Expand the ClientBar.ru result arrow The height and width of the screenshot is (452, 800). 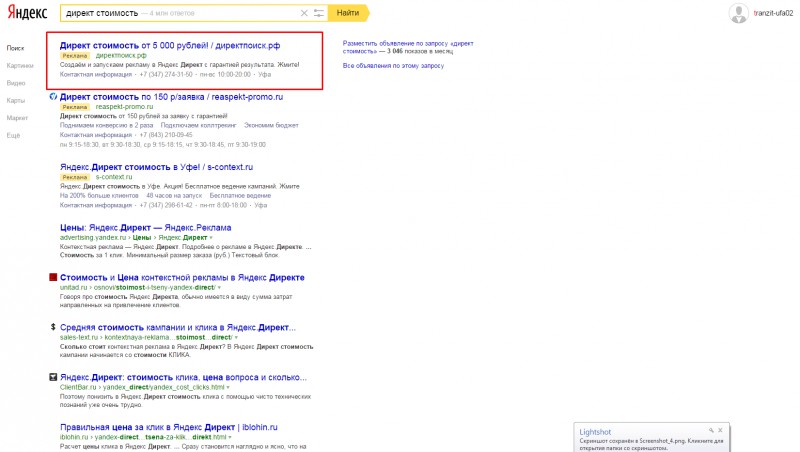tap(228, 388)
